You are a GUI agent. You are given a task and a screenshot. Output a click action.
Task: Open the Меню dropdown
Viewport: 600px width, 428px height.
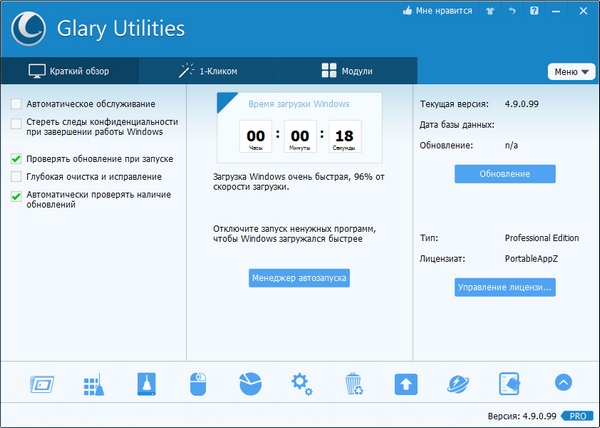click(x=569, y=72)
